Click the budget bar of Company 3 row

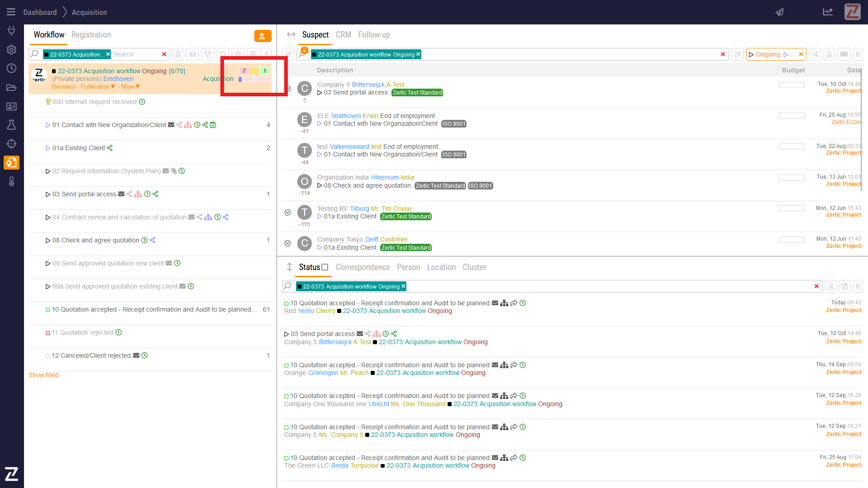click(x=791, y=85)
